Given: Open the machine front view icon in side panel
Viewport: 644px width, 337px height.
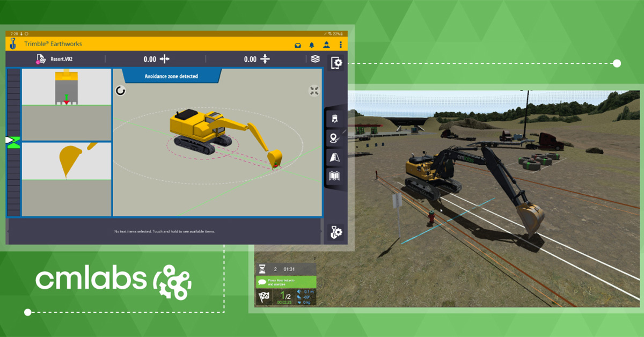Looking at the screenshot, I should tap(334, 119).
